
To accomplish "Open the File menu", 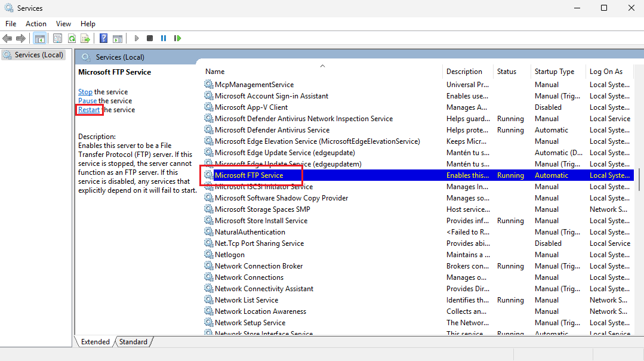I will (11, 24).
